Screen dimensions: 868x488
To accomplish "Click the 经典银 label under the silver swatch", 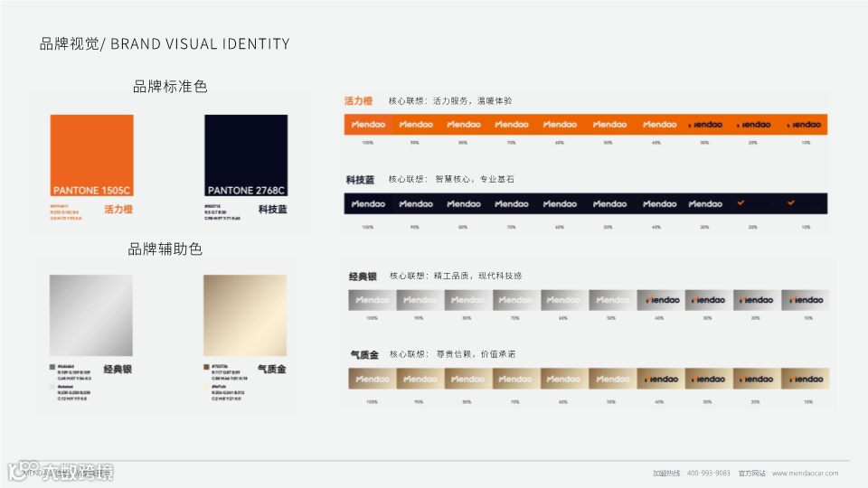I will (118, 369).
